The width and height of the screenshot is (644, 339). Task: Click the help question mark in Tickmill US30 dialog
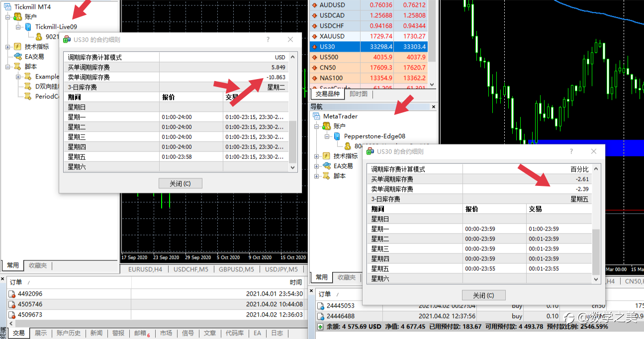coord(268,40)
